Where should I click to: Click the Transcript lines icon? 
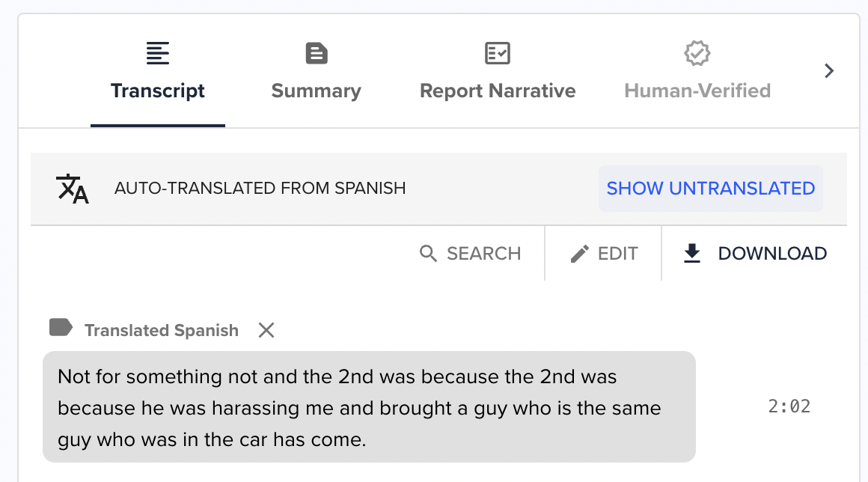click(158, 53)
